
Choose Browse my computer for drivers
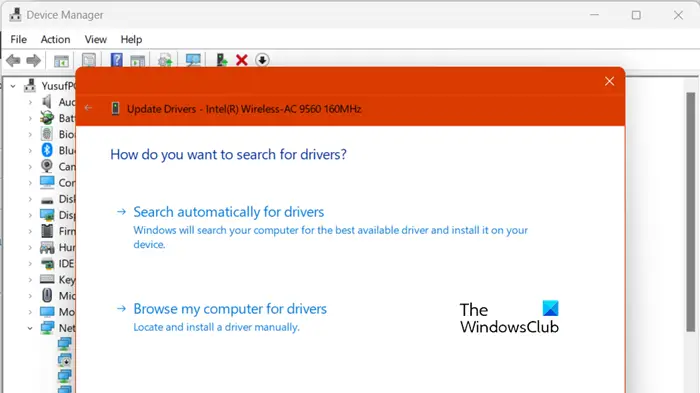230,309
